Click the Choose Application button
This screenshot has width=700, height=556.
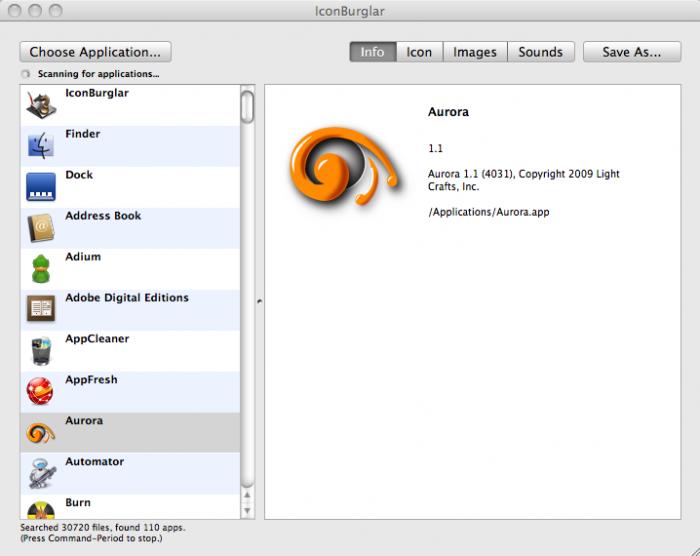tap(95, 52)
